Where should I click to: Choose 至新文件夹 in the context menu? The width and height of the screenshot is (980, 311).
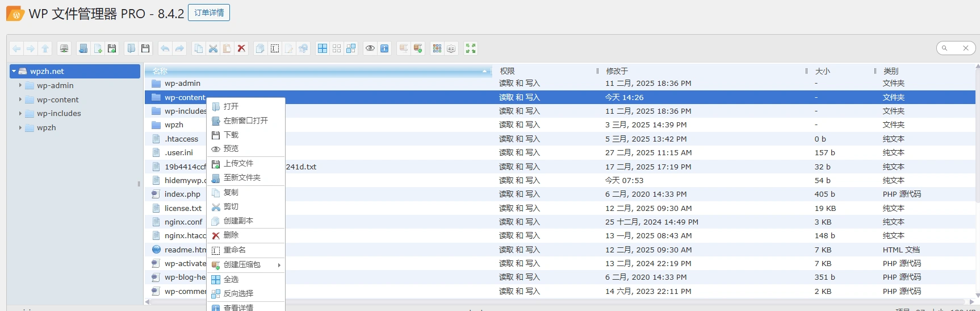[x=245, y=177]
